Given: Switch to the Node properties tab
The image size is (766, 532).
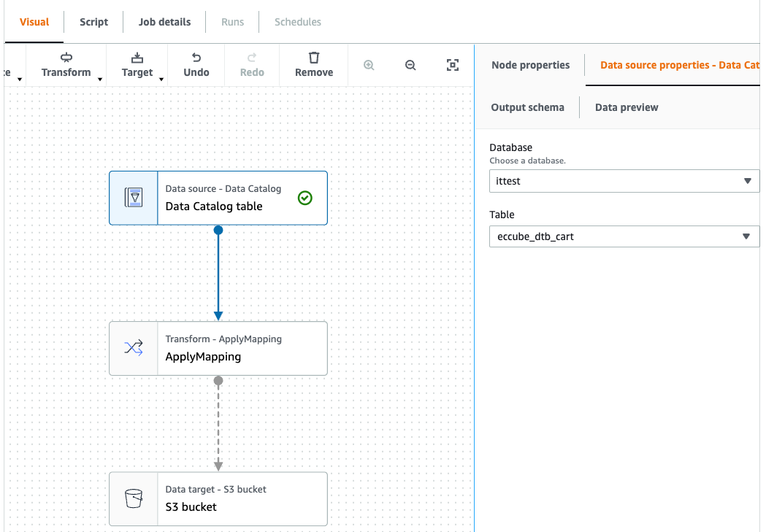Looking at the screenshot, I should tap(531, 65).
